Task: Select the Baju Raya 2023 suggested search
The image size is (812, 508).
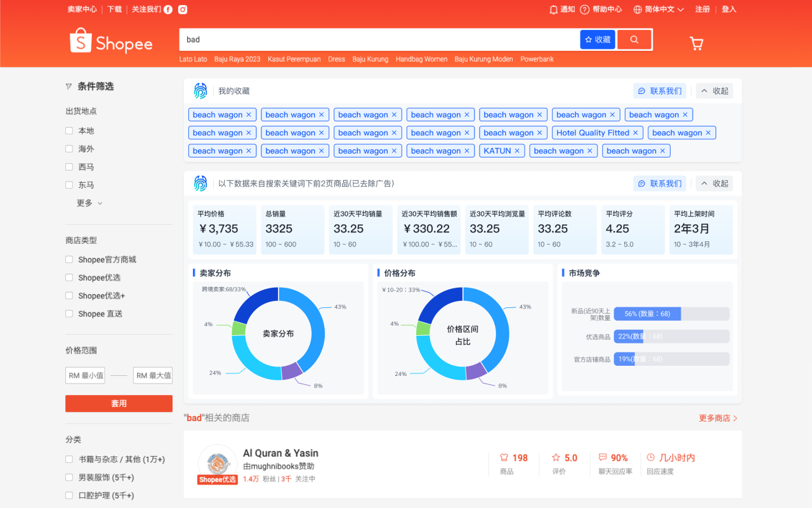Action: 237,59
